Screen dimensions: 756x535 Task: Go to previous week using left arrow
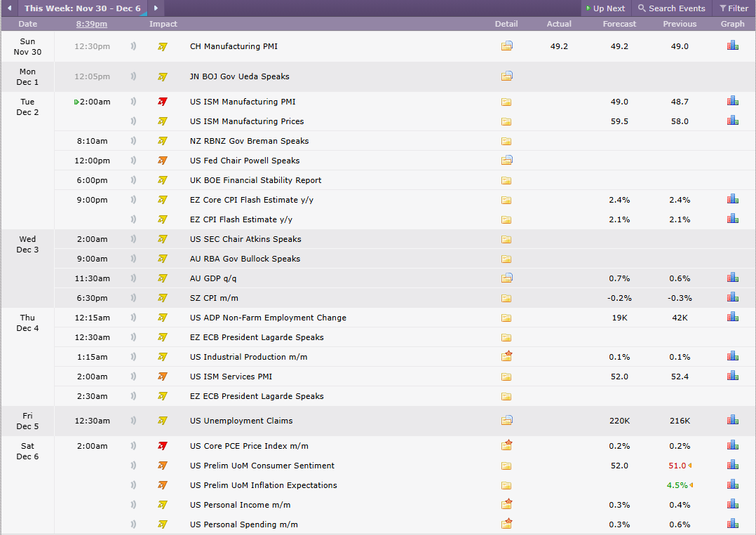[x=9, y=8]
